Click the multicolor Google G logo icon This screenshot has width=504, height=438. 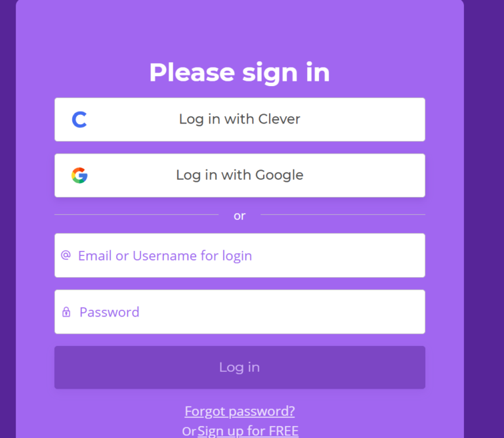[x=79, y=175]
